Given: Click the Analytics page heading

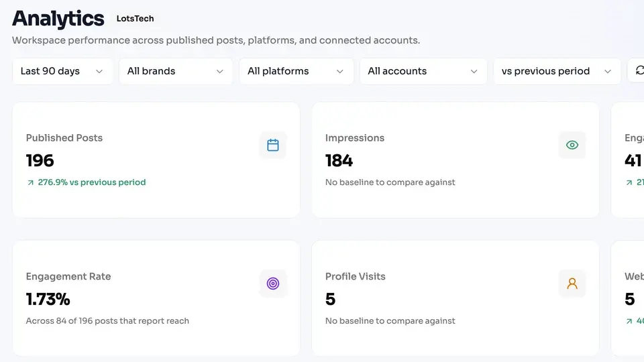Looking at the screenshot, I should (58, 19).
